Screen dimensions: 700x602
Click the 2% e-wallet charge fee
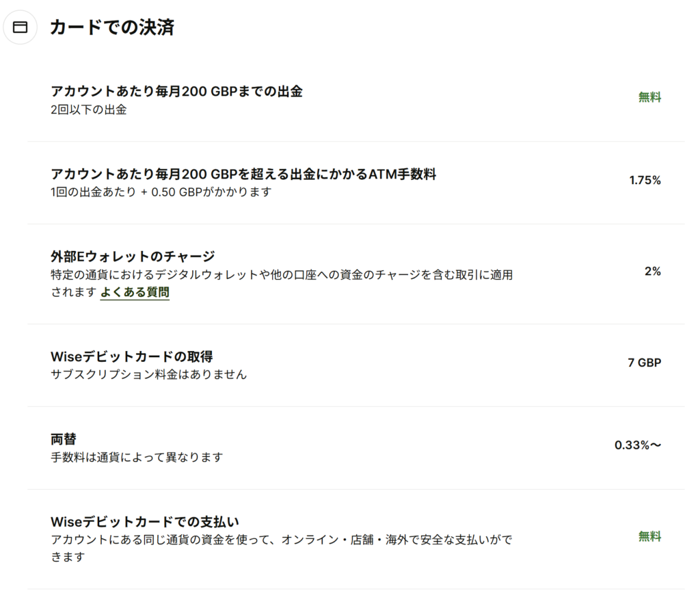tap(652, 272)
